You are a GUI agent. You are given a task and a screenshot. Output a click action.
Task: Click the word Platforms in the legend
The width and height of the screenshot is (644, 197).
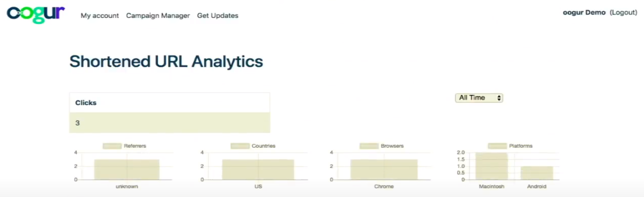520,146
